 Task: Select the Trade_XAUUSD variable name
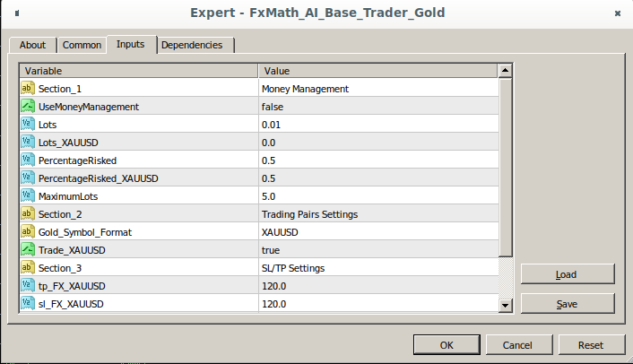tap(72, 250)
